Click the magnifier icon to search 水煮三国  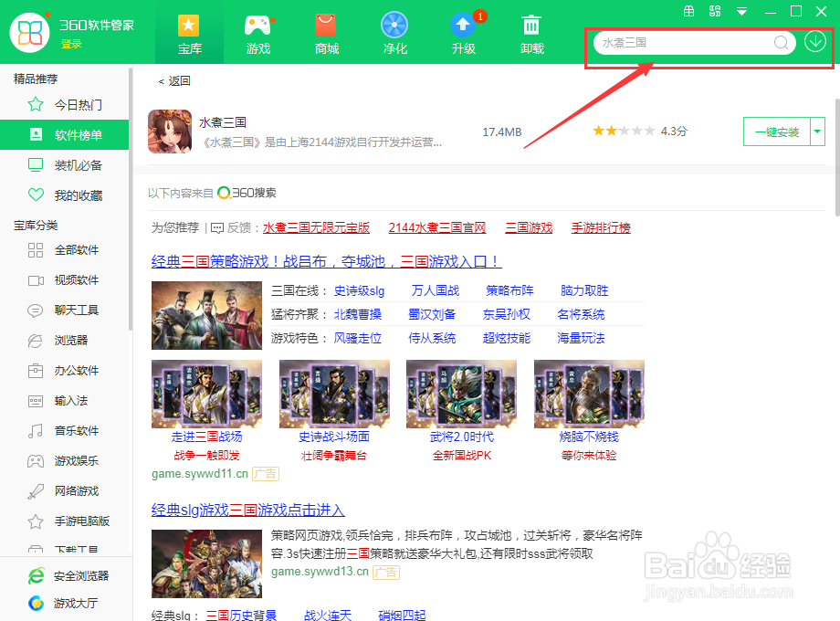pos(781,43)
